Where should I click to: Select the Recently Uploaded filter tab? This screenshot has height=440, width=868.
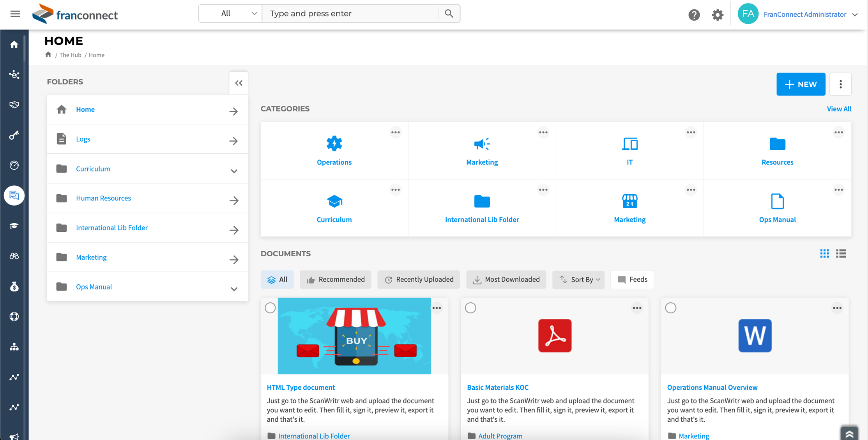[419, 279]
